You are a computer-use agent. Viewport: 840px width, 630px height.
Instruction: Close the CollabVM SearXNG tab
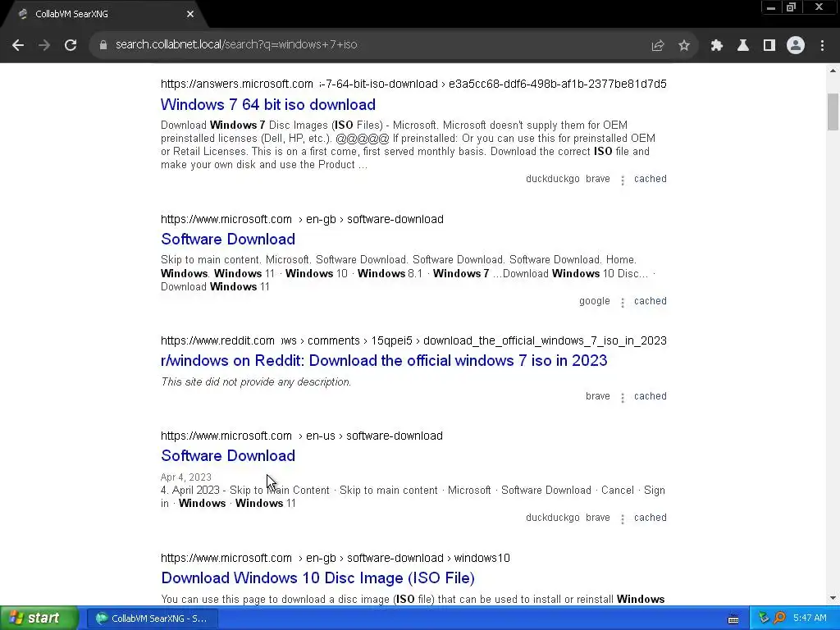point(190,15)
